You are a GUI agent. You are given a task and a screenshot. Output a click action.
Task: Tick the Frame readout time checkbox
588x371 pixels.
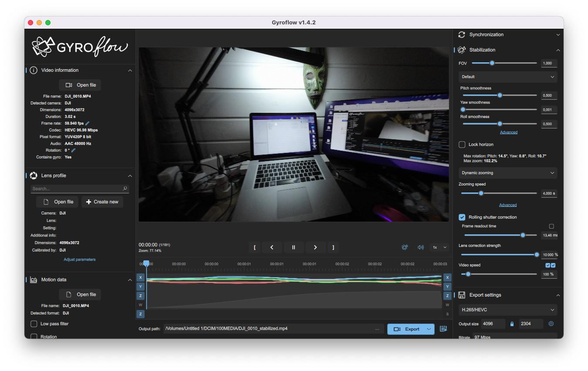(x=551, y=226)
